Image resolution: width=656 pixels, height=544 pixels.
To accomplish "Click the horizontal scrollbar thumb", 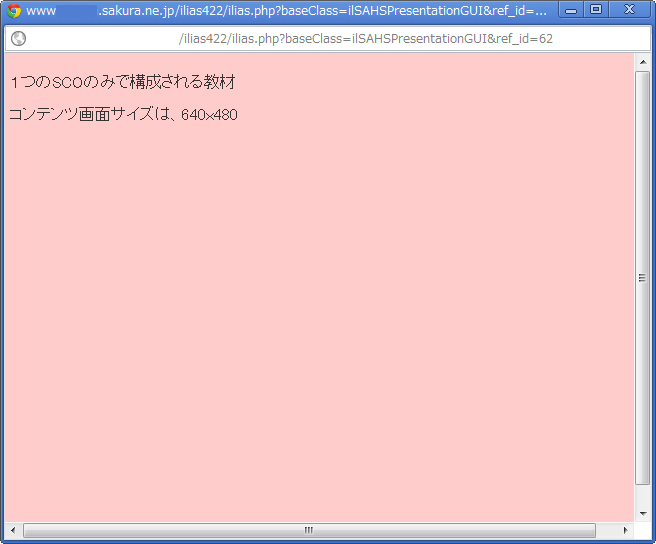I will (308, 529).
